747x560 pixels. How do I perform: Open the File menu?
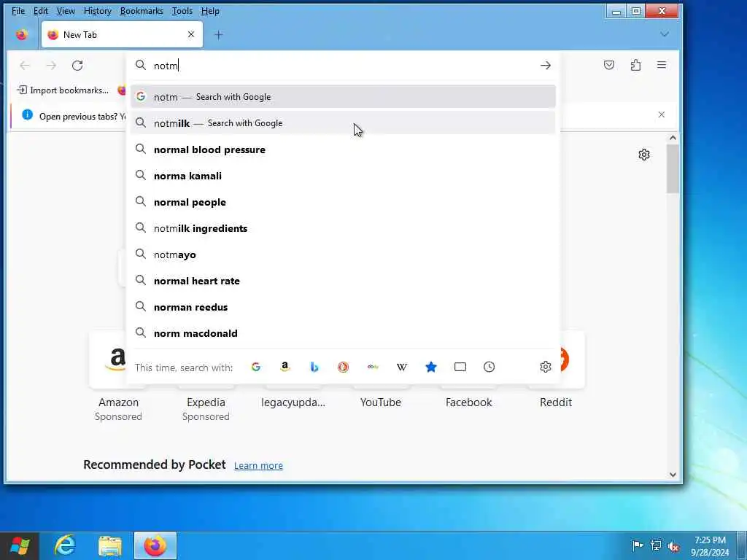coord(18,10)
